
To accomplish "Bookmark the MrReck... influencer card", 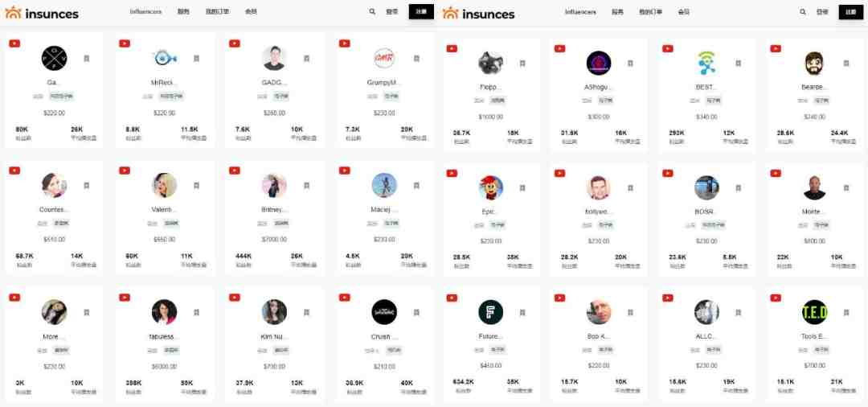I will [x=197, y=59].
